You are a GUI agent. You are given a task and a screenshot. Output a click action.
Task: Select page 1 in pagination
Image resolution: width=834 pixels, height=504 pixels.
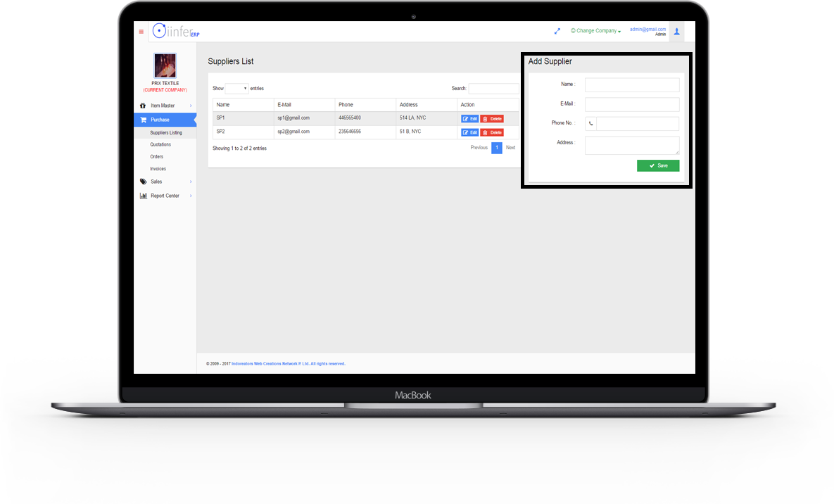(497, 147)
